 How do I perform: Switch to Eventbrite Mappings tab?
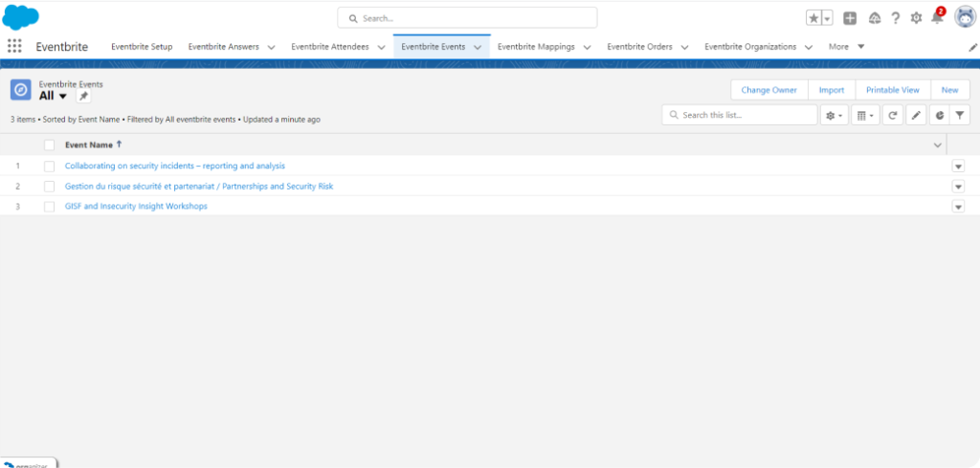click(x=536, y=47)
